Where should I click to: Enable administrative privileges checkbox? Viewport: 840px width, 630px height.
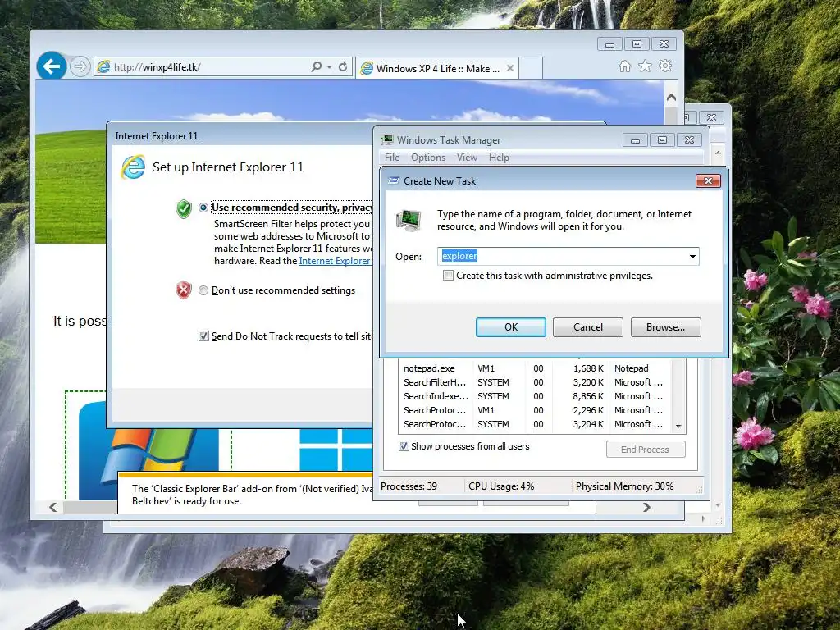449,276
